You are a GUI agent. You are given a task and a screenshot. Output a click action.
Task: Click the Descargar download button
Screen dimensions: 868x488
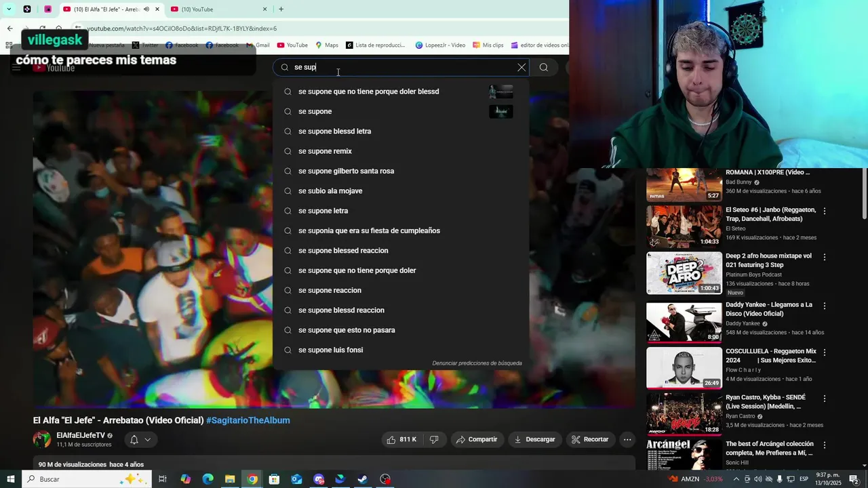tap(534, 439)
